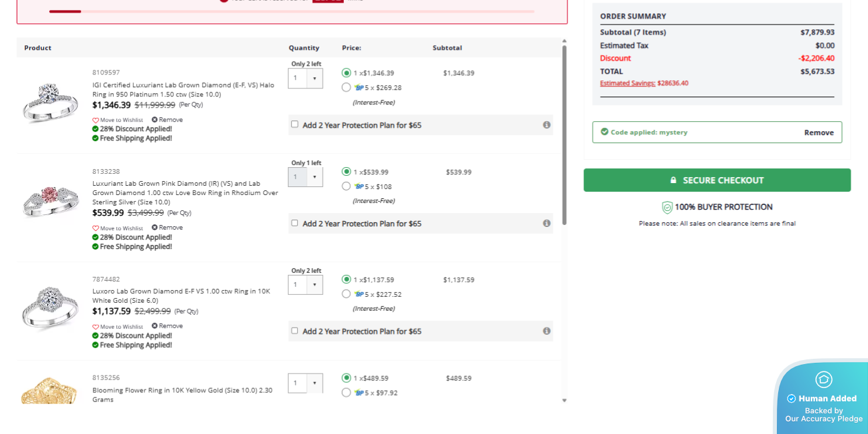The height and width of the screenshot is (434, 868).
Task: Open the Estimated Savings link
Action: pyautogui.click(x=627, y=83)
